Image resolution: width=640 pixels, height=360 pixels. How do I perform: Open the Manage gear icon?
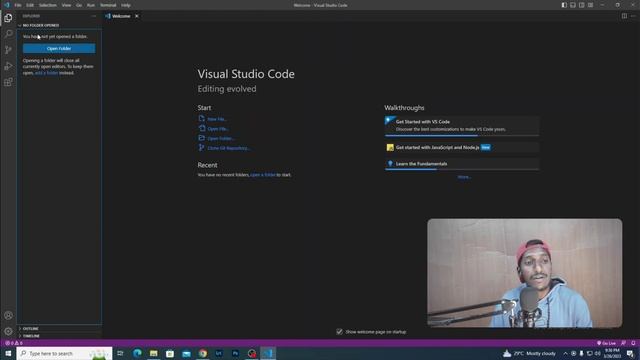click(8, 331)
